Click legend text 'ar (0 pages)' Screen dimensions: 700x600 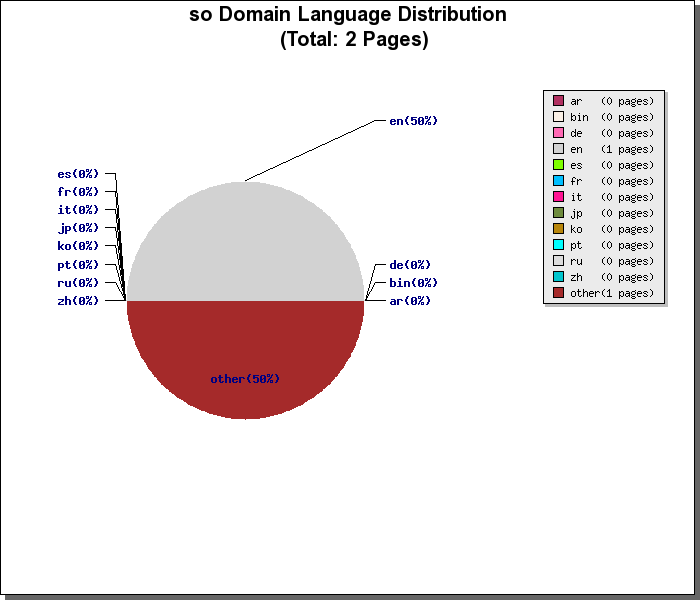[612, 101]
